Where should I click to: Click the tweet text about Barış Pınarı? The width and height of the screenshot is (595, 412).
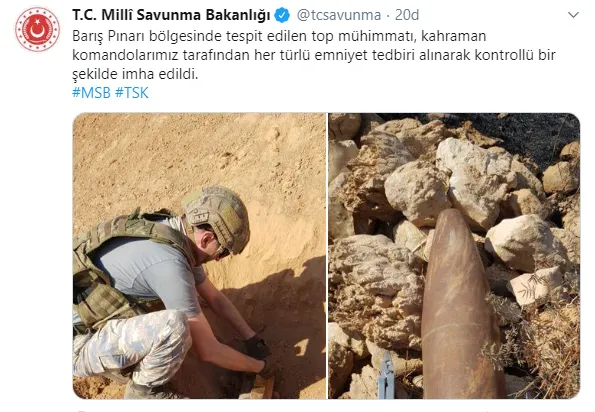tap(313, 55)
